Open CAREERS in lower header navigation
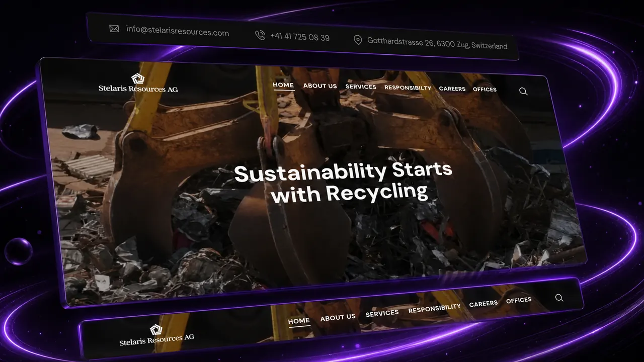 pyautogui.click(x=483, y=304)
